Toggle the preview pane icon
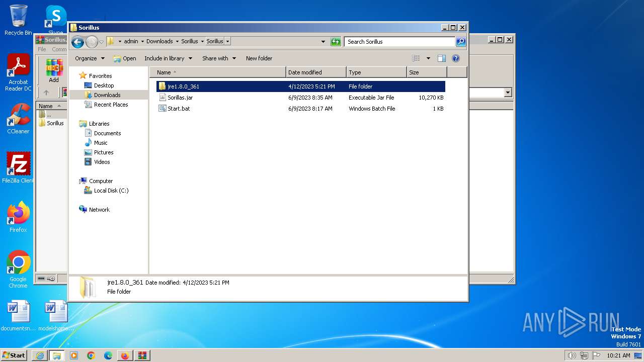 (442, 58)
